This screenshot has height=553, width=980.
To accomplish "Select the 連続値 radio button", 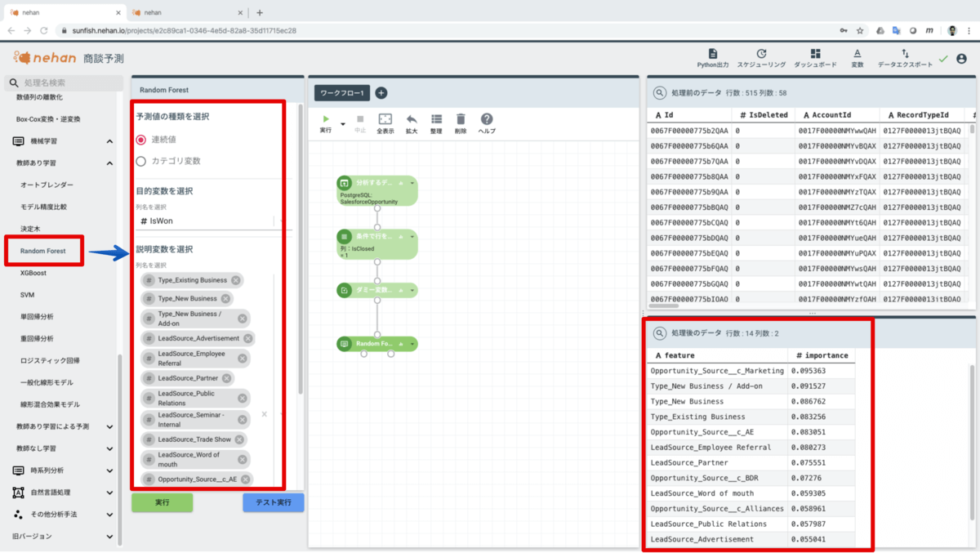I will tap(141, 140).
